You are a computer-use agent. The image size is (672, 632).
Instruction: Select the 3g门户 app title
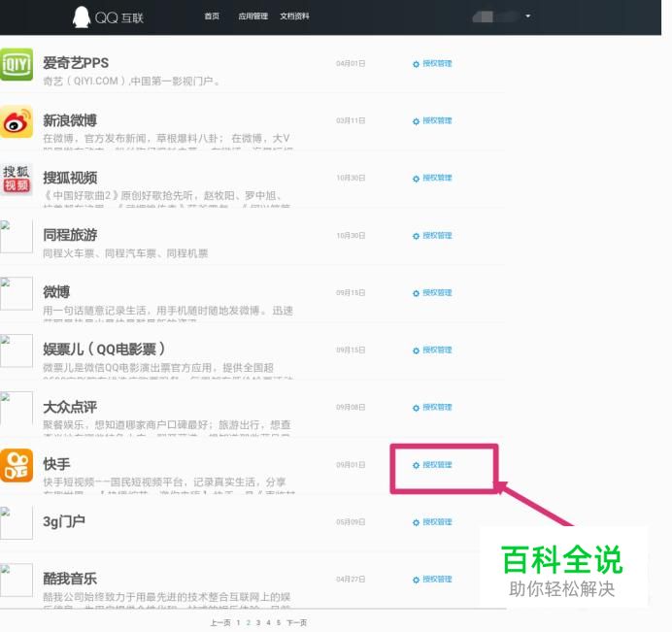[64, 521]
